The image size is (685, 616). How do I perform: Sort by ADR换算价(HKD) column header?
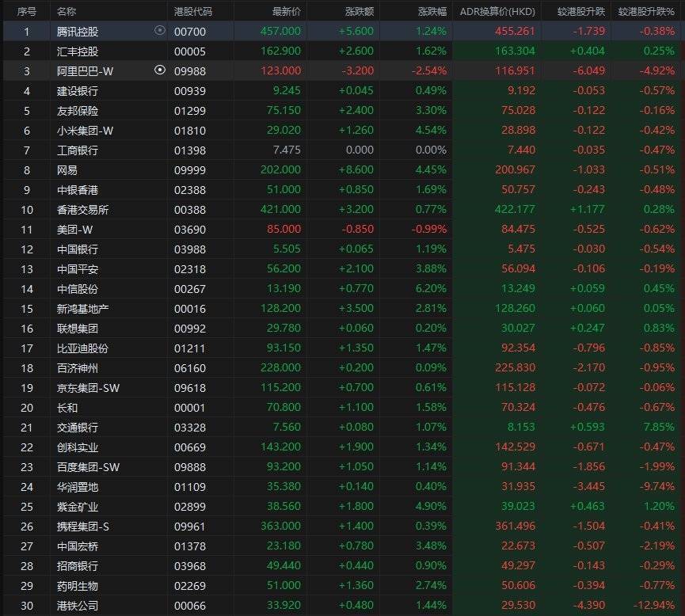pyautogui.click(x=497, y=12)
